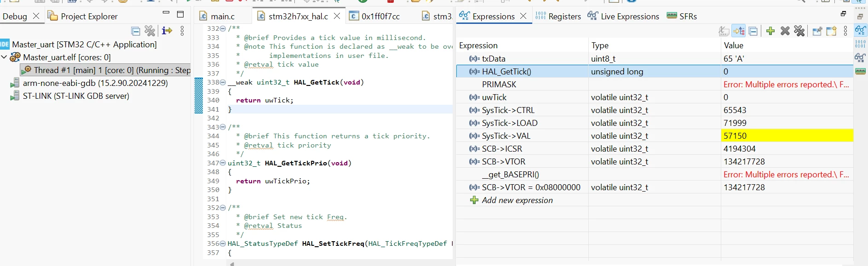Close the Expressions tab
This screenshot has width=868, height=266.
(523, 16)
